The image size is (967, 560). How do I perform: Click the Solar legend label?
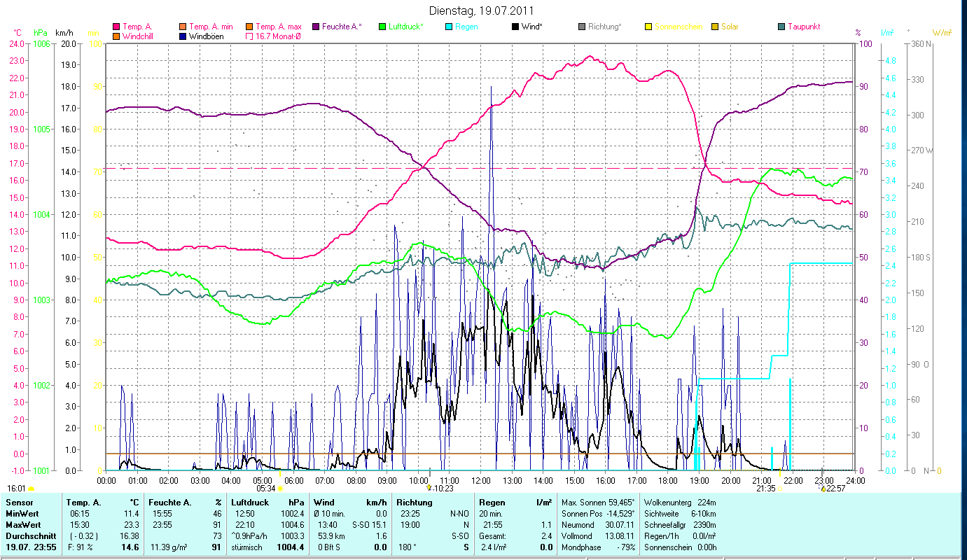pyautogui.click(x=730, y=27)
